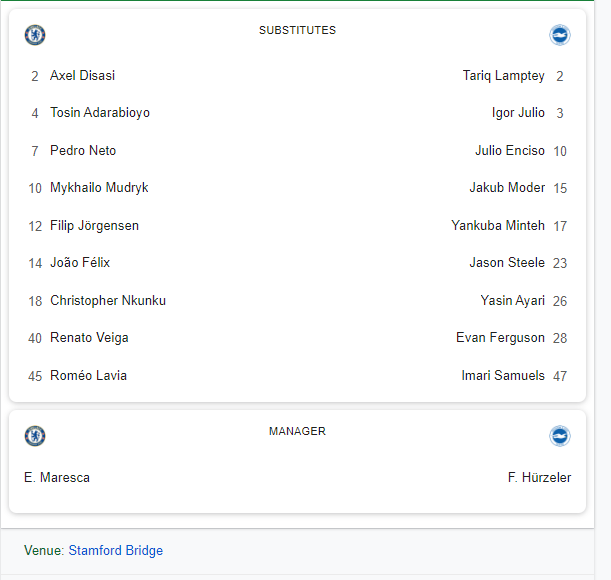
Task: Open Christopher Nkunku player entry
Action: pyautogui.click(x=108, y=301)
